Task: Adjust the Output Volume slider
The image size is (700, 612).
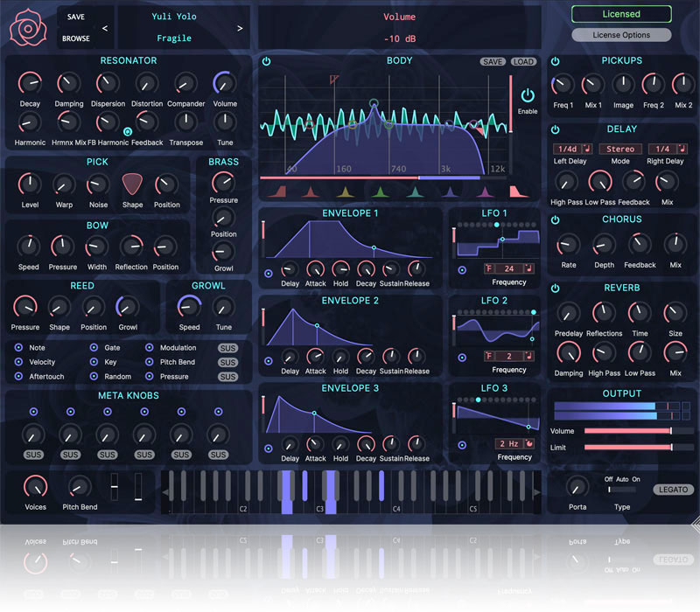Action: (626, 431)
